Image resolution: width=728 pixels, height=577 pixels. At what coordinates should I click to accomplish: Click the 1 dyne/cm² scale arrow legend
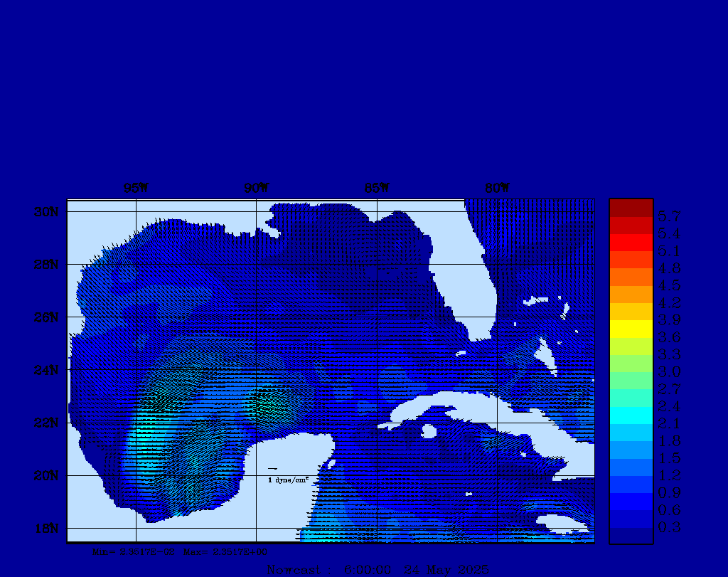pyautogui.click(x=286, y=475)
